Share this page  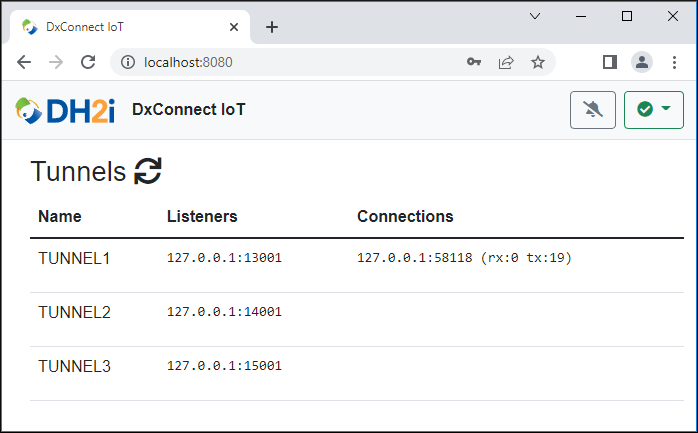(506, 62)
